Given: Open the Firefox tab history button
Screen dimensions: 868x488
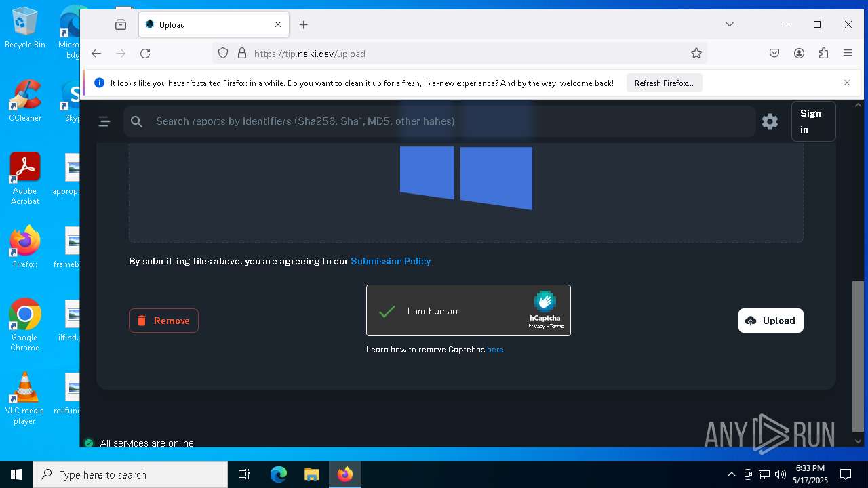Looking at the screenshot, I should point(121,24).
